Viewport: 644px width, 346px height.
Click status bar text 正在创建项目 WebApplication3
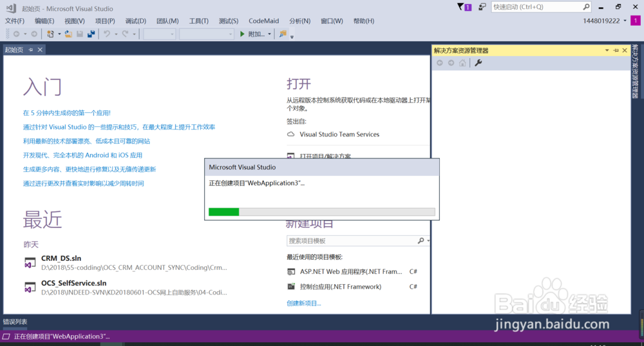pyautogui.click(x=62, y=336)
